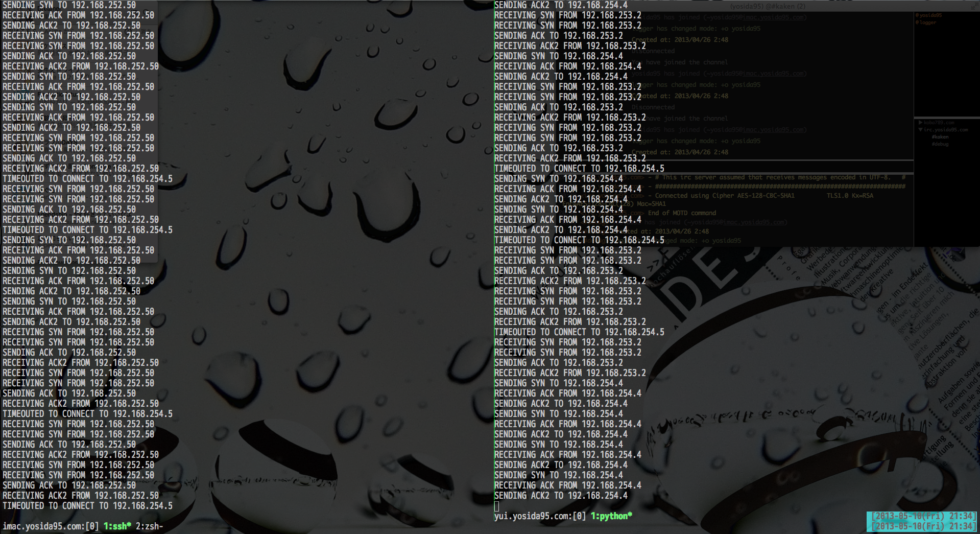Click user yosida95 in member list
980x534 pixels.
point(929,15)
